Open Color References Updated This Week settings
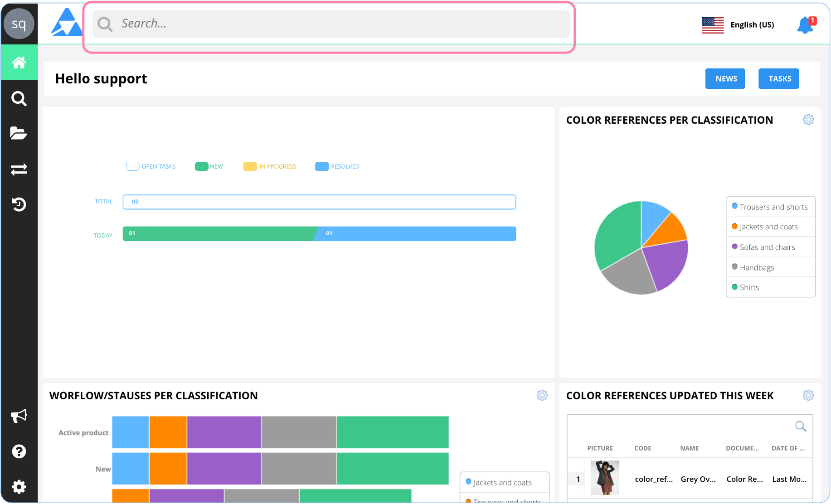The height and width of the screenshot is (504, 831). tap(808, 395)
